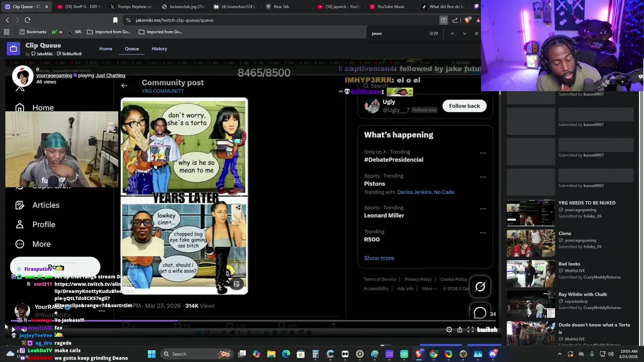This screenshot has height=362, width=644.
Task: Click the Daniss Jenkins trending link
Action: (x=414, y=192)
